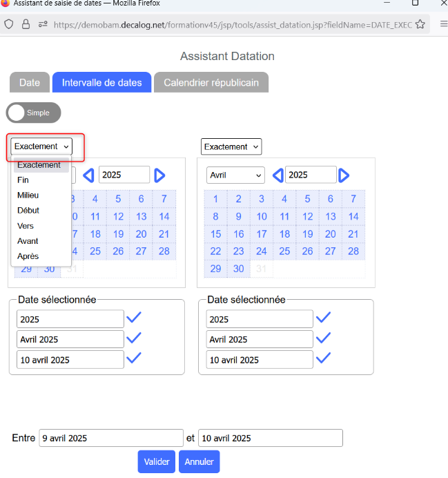Click previous year arrow in left calendar

[x=88, y=175]
